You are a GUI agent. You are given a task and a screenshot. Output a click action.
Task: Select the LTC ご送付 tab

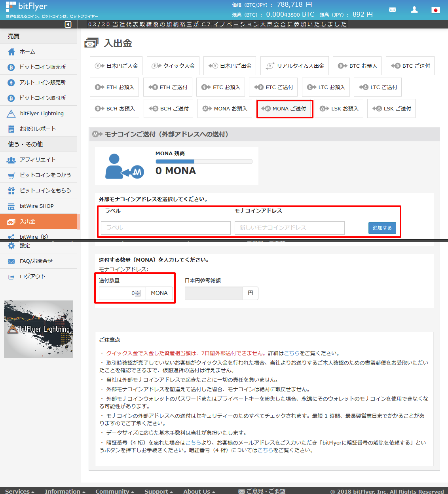(x=378, y=87)
